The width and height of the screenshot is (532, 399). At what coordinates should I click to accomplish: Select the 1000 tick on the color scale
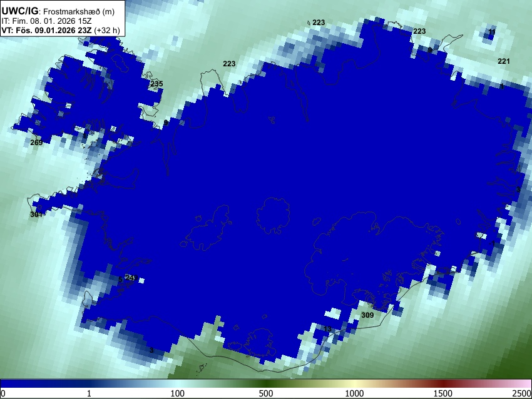point(354,393)
